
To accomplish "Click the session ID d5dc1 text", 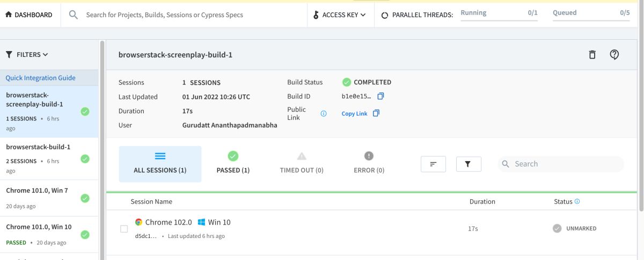I will pyautogui.click(x=146, y=236).
